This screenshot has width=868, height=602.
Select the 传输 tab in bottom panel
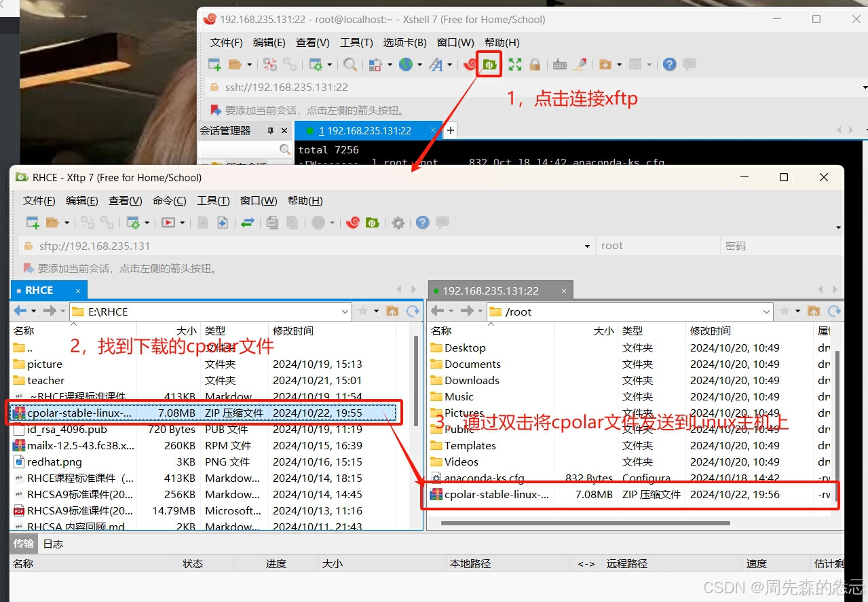[x=24, y=544]
